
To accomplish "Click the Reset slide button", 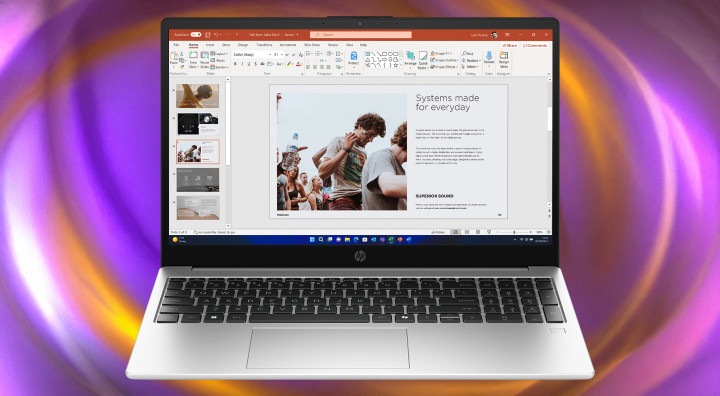I will (x=218, y=60).
